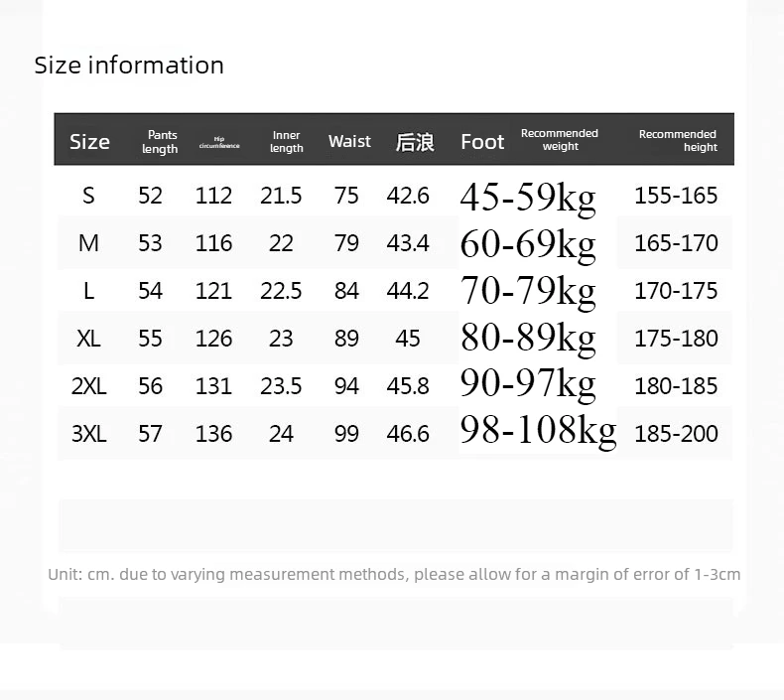
Task: Click the 98-108kg weight value
Action: 538,431
